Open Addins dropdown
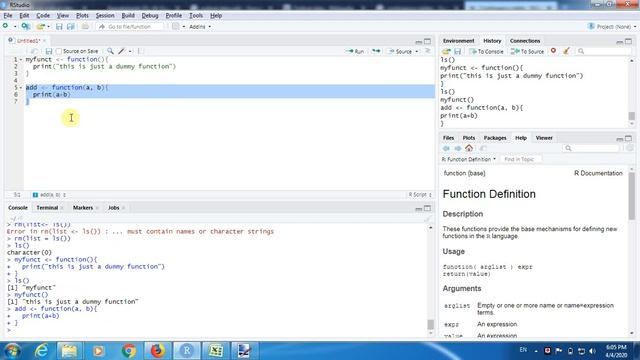This screenshot has height=360, width=640. point(200,27)
